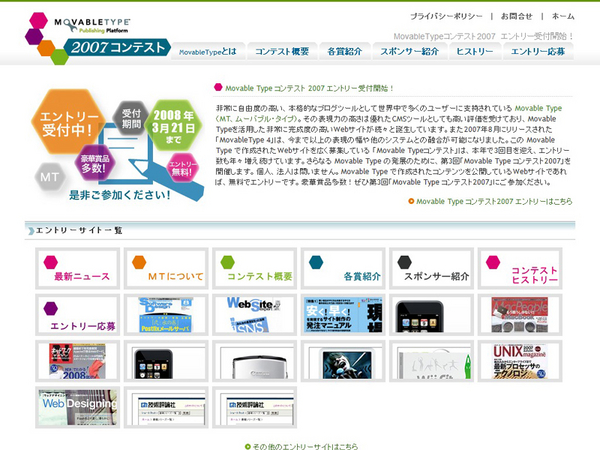The width and height of the screenshot is (600, 450).
Task: Open the プライバシーポリシー link
Action: pyautogui.click(x=445, y=17)
